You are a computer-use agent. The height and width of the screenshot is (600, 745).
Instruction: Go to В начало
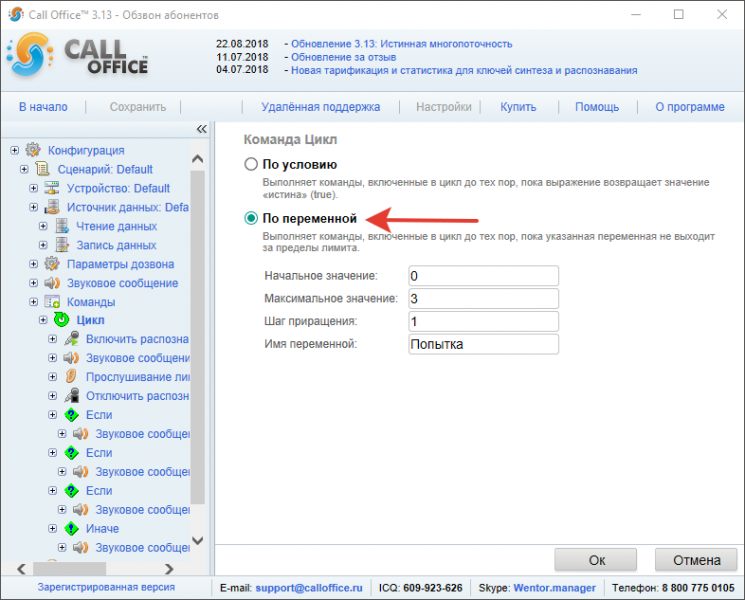(43, 107)
